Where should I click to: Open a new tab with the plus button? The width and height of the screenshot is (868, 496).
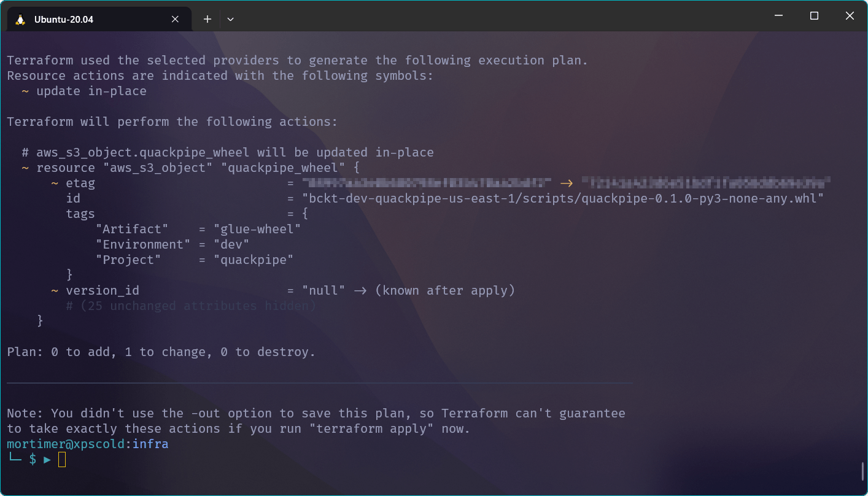pos(207,19)
